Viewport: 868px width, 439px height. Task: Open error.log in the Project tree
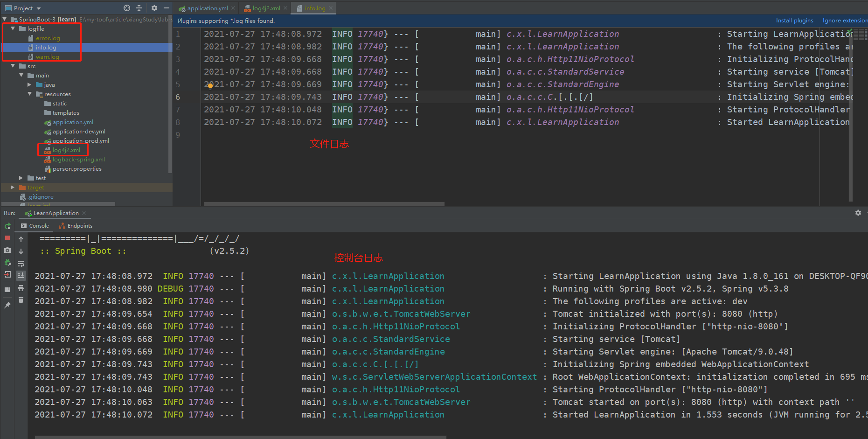pos(48,38)
